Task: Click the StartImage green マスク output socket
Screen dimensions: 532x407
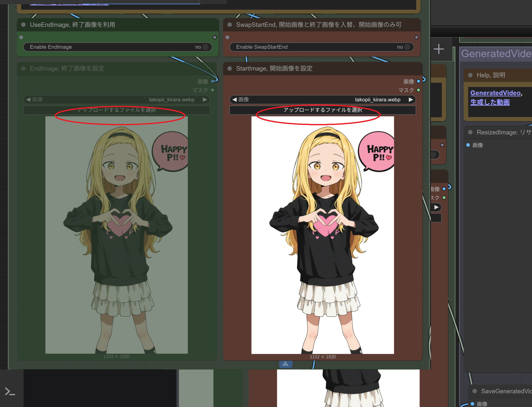Action: (x=418, y=90)
